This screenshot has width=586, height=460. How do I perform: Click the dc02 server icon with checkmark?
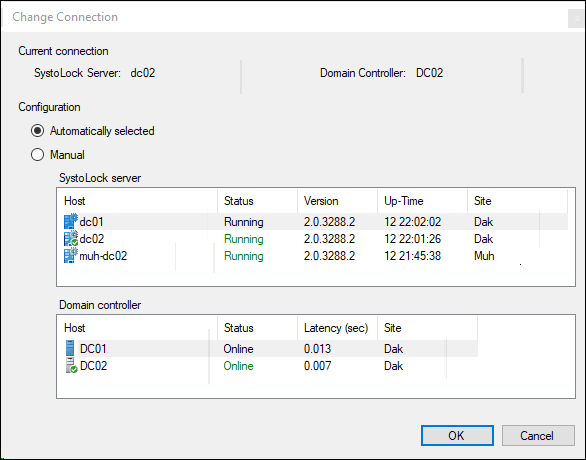[x=71, y=239]
